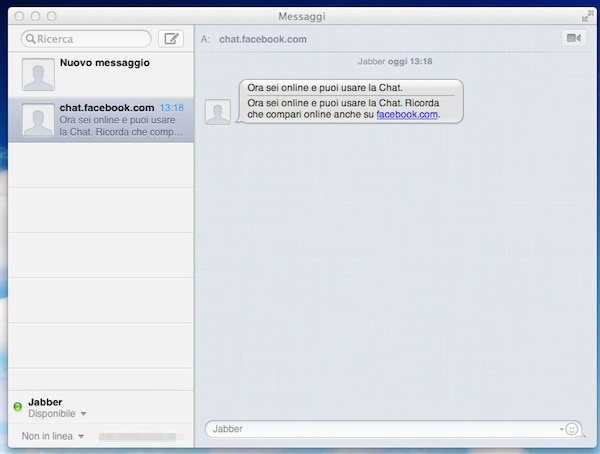This screenshot has width=600, height=454.
Task: Click the compose new message icon
Action: click(x=171, y=39)
